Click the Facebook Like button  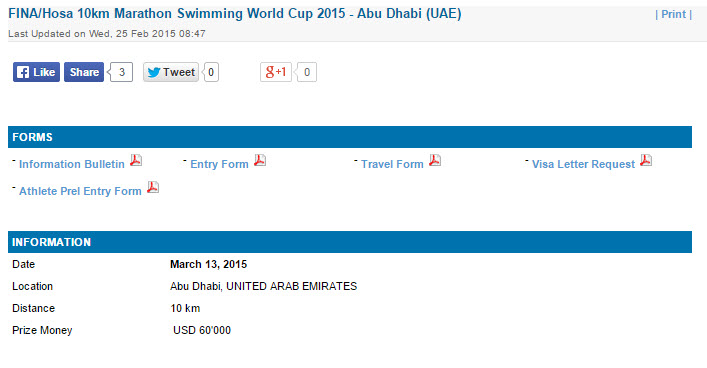(37, 72)
